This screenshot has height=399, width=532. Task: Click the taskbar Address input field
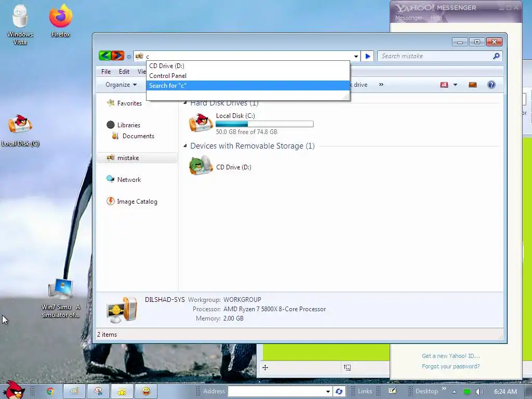(276, 391)
